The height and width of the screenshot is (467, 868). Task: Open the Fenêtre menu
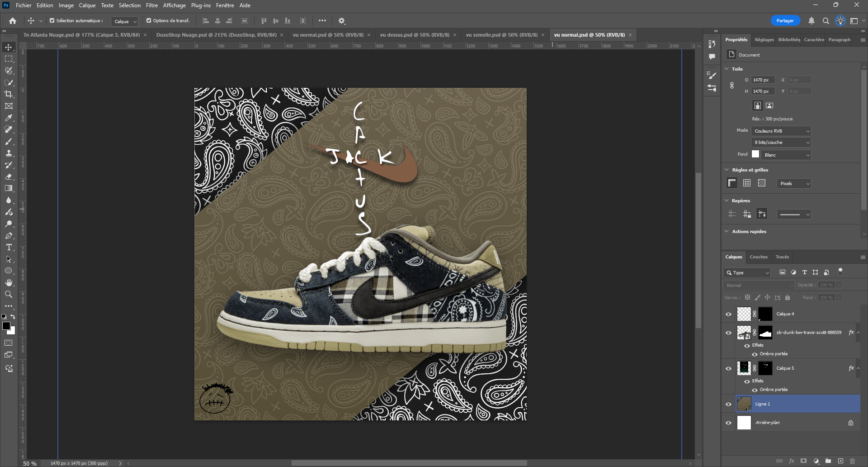click(225, 5)
